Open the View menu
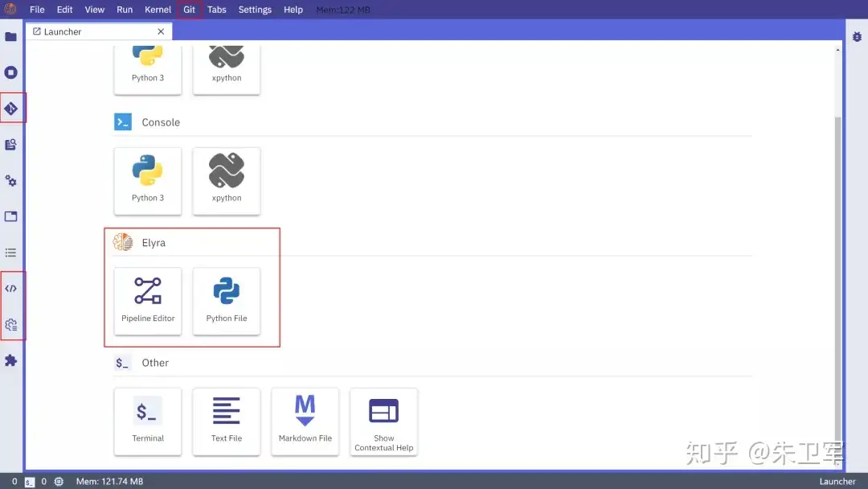The width and height of the screenshot is (868, 489). pos(95,10)
